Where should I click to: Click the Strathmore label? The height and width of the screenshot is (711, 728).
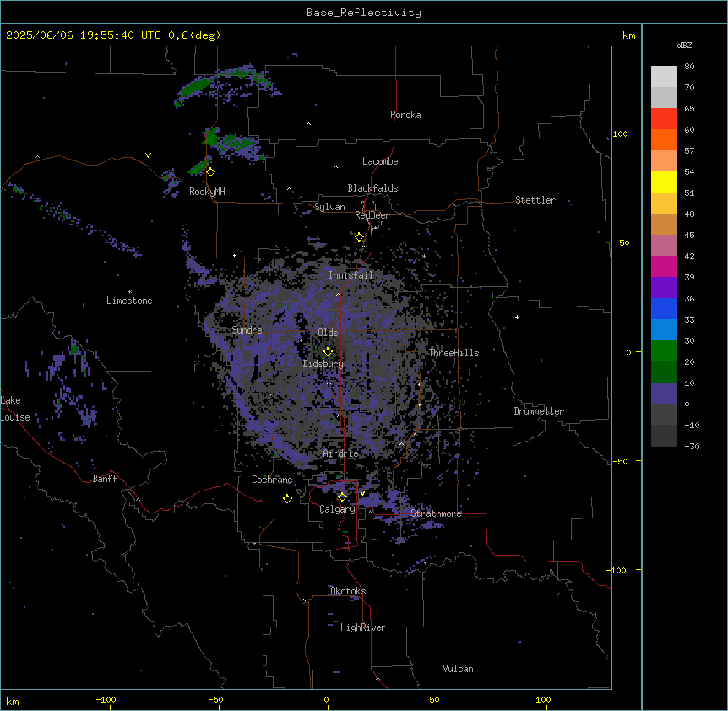coord(436,513)
